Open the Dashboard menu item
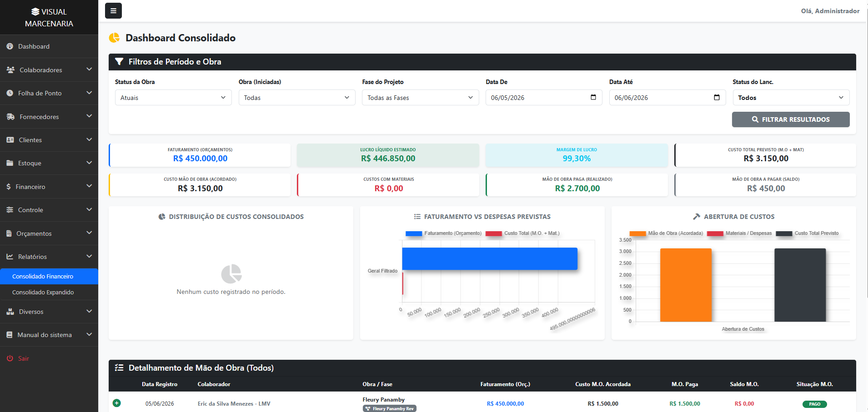The width and height of the screenshot is (868, 412). 49,46
